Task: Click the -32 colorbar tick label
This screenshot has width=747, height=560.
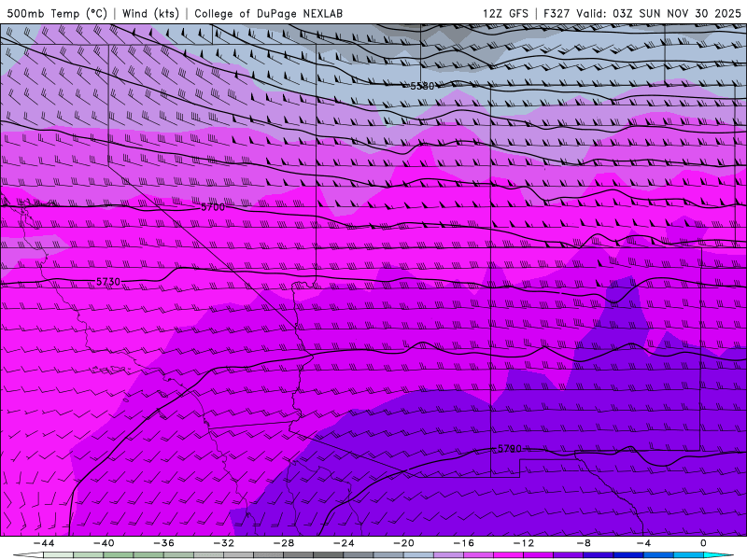Action: [224, 543]
